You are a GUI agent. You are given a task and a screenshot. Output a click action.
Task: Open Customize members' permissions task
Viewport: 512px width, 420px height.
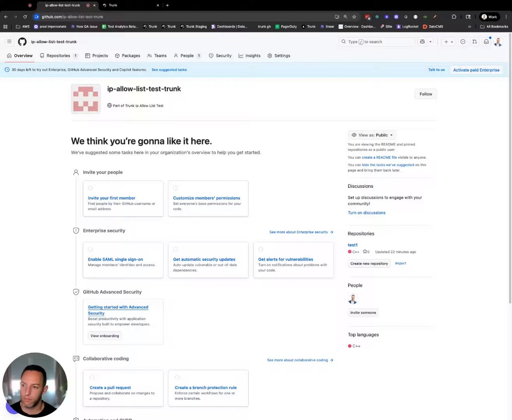206,198
